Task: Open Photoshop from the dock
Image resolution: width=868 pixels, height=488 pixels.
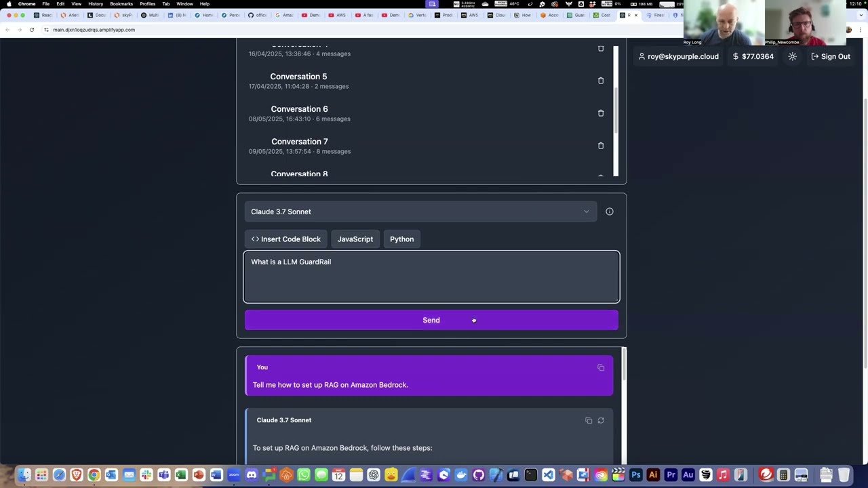Action: pos(636,475)
